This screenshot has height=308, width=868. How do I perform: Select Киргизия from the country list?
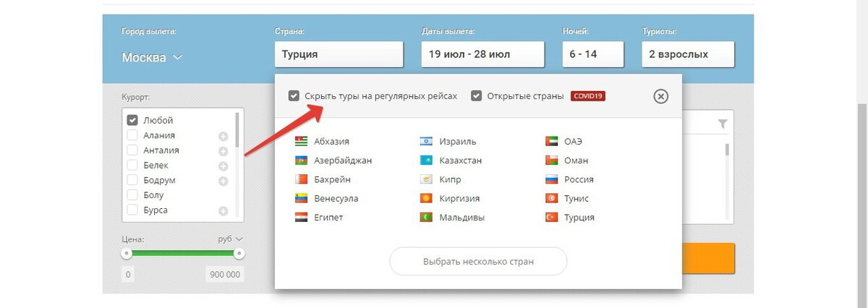[459, 198]
